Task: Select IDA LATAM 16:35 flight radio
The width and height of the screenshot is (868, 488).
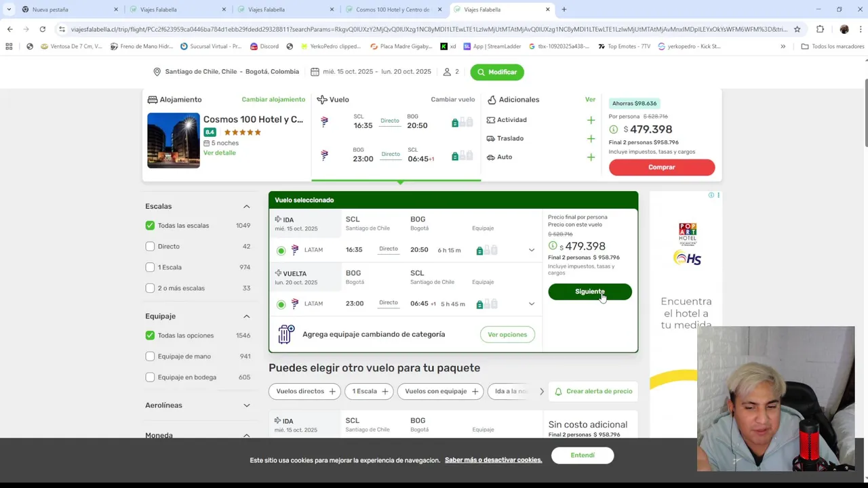Action: pos(281,251)
